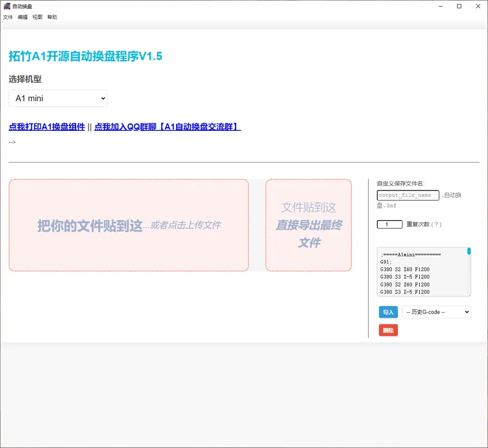Click the red 删除 delete button
The width and height of the screenshot is (488, 448).
pyautogui.click(x=388, y=330)
